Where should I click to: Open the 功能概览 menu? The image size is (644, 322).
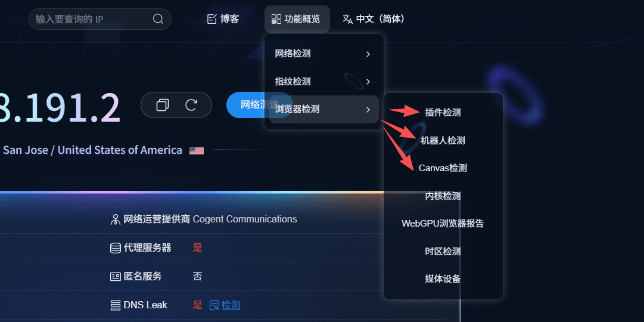(x=297, y=19)
